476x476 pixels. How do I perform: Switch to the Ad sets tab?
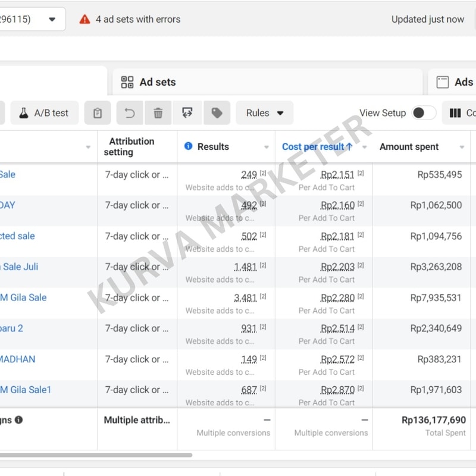(267, 82)
